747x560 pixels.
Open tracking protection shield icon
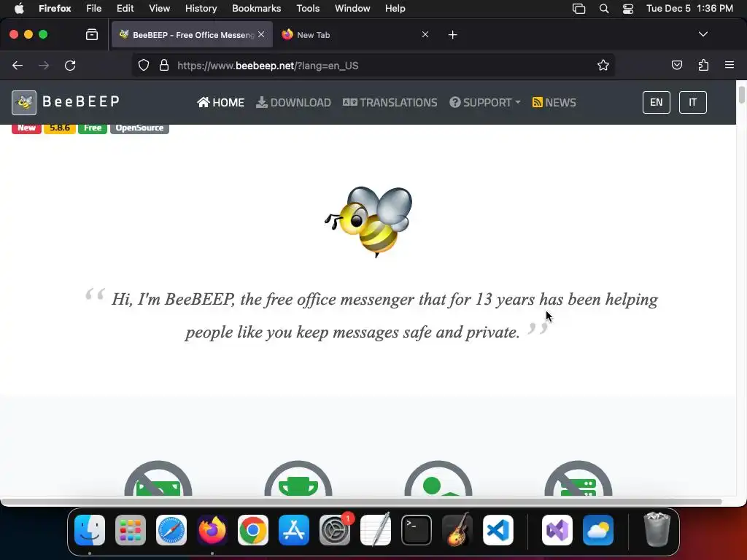pos(144,66)
